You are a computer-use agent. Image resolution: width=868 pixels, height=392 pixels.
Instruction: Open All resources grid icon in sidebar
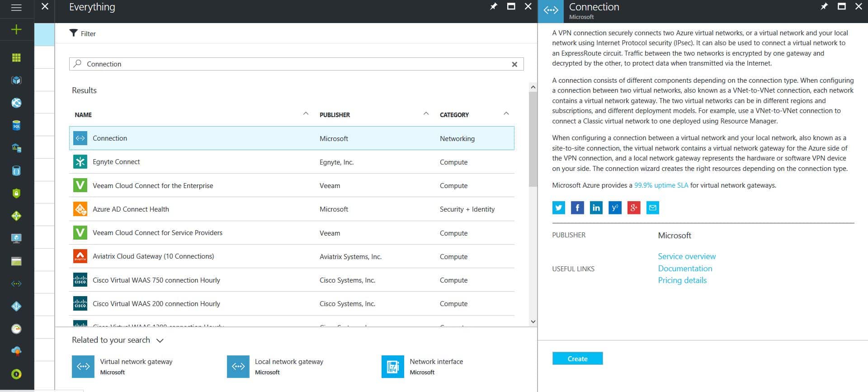pos(16,57)
